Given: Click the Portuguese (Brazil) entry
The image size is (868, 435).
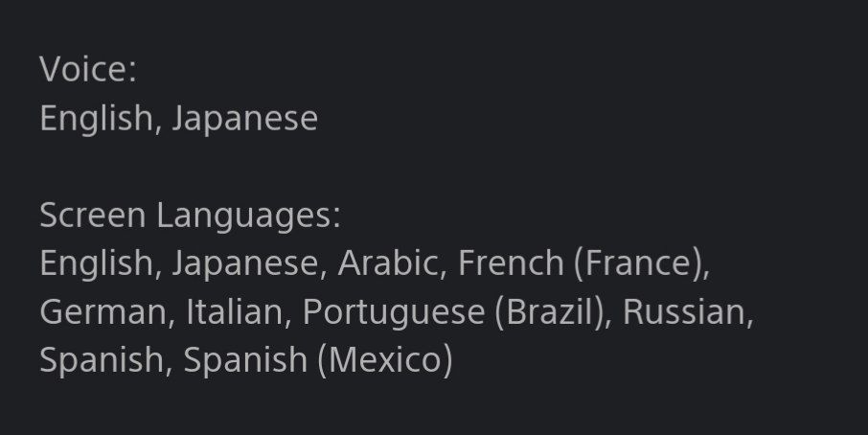Looking at the screenshot, I should click(x=453, y=312).
